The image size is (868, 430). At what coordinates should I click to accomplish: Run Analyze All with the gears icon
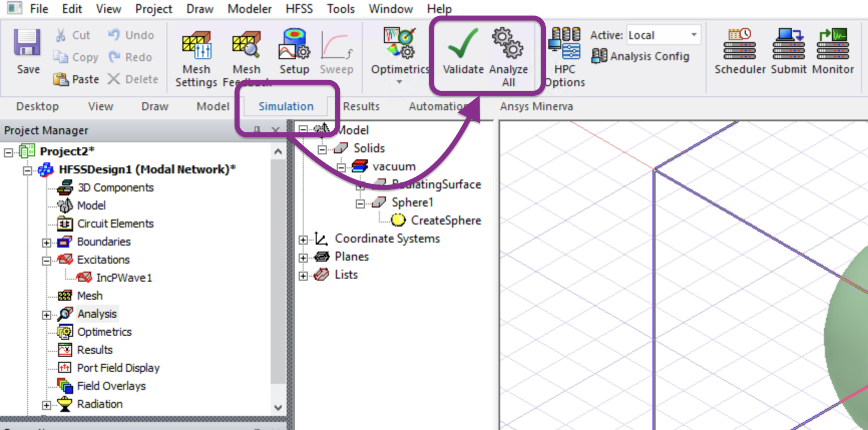[x=508, y=43]
